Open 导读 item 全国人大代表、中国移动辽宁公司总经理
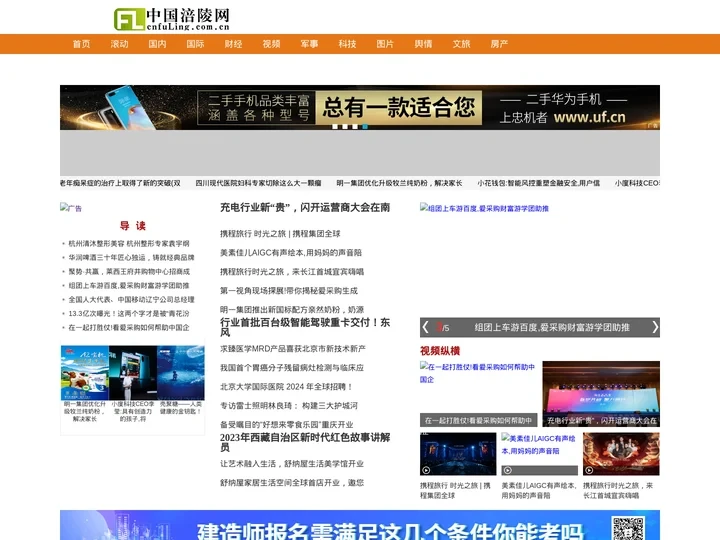Screen dimensions: 720x540 coord(131,299)
